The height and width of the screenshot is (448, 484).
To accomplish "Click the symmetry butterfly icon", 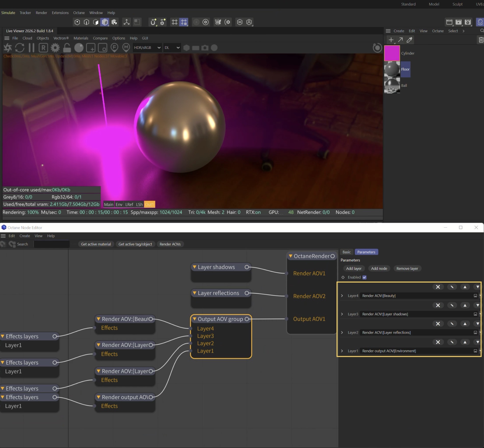I will pos(218,22).
